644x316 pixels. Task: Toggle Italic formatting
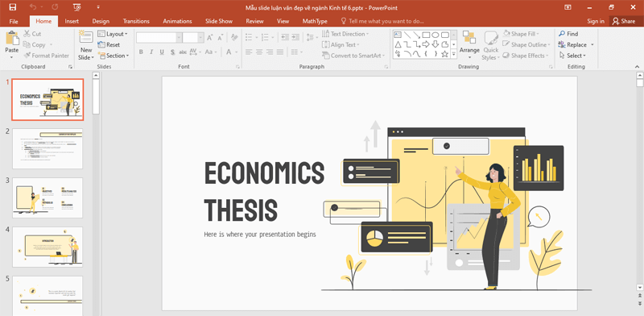tap(151, 52)
